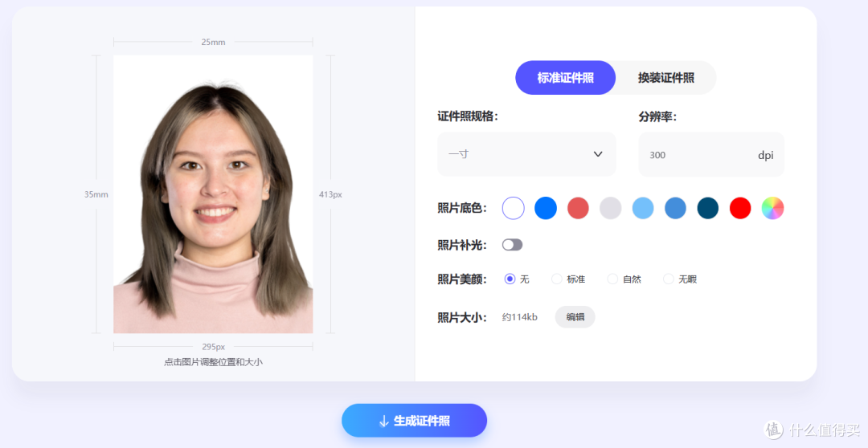Click the 约114kb size text
This screenshot has width=868, height=448.
click(519, 317)
